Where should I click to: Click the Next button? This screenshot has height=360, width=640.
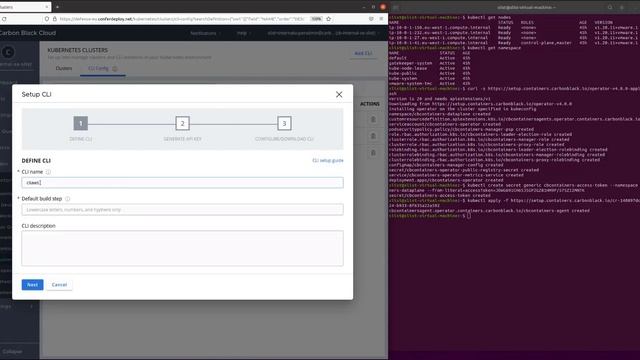point(32,284)
